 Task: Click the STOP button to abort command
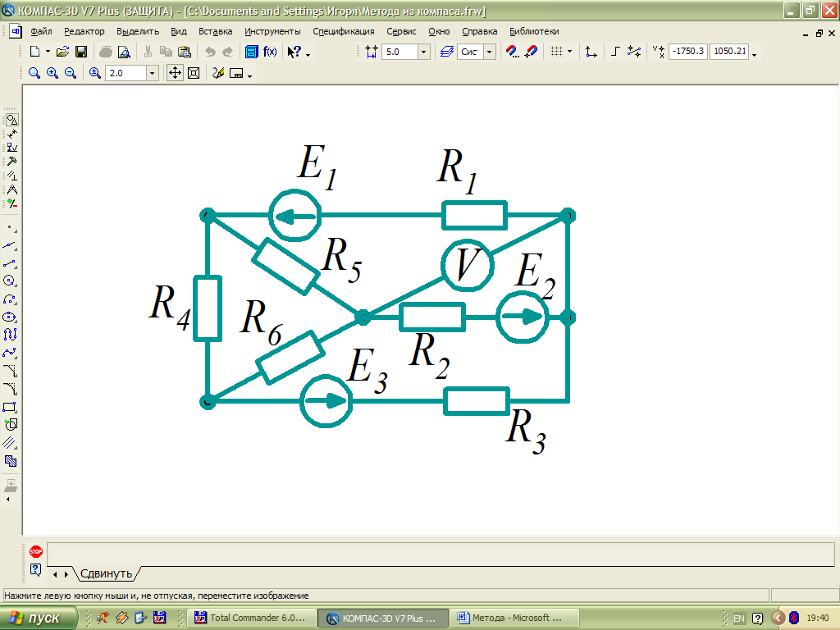36,551
